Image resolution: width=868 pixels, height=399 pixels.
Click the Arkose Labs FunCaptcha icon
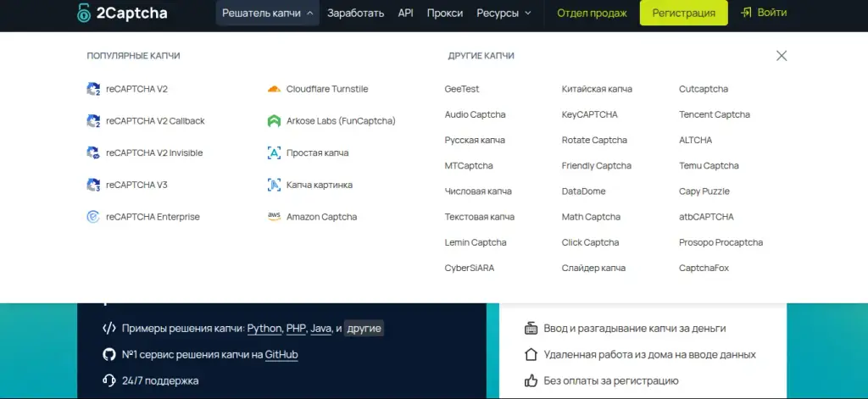(274, 121)
